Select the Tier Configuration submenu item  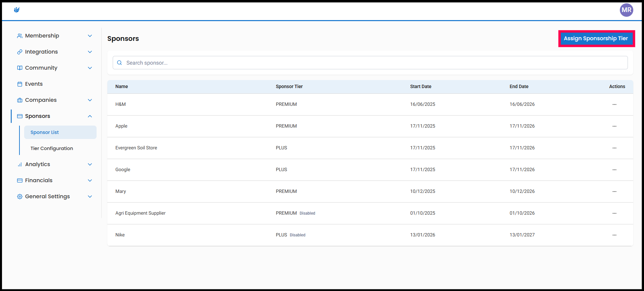52,148
